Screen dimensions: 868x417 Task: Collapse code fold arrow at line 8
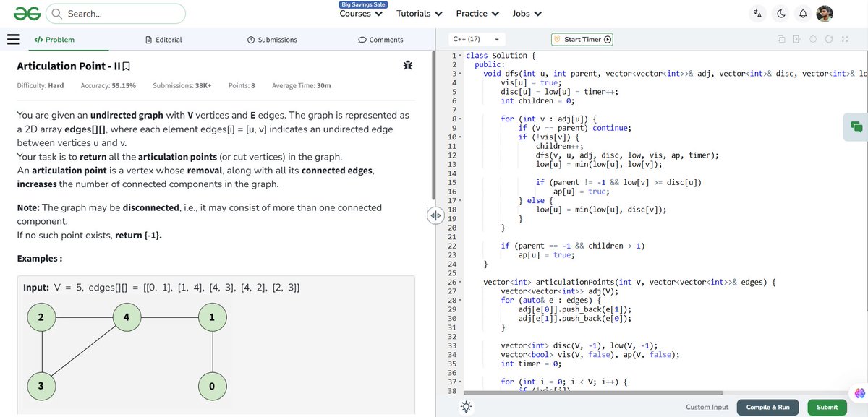pyautogui.click(x=459, y=119)
